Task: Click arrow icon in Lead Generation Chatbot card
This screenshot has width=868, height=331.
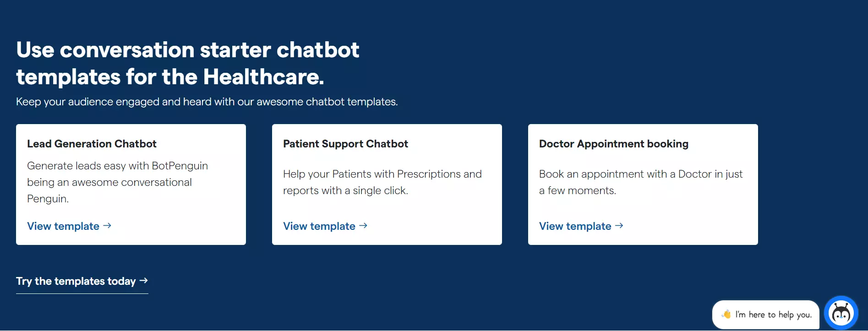Action: tap(107, 226)
